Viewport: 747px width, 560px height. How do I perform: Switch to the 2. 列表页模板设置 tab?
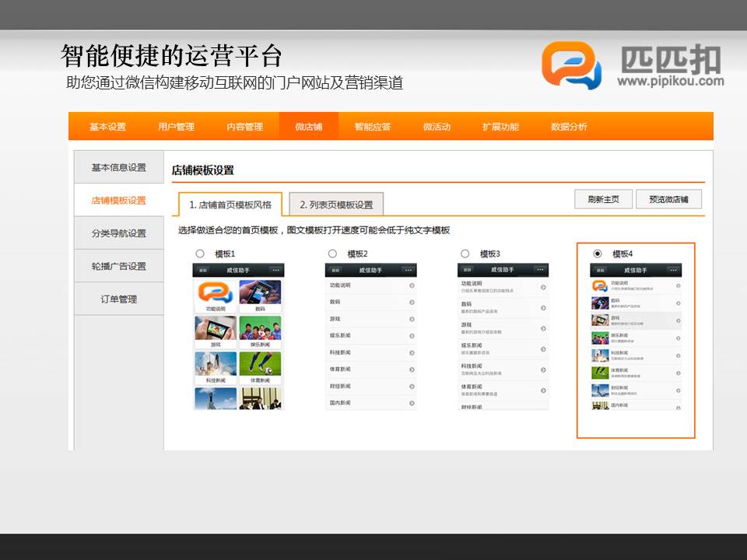336,205
